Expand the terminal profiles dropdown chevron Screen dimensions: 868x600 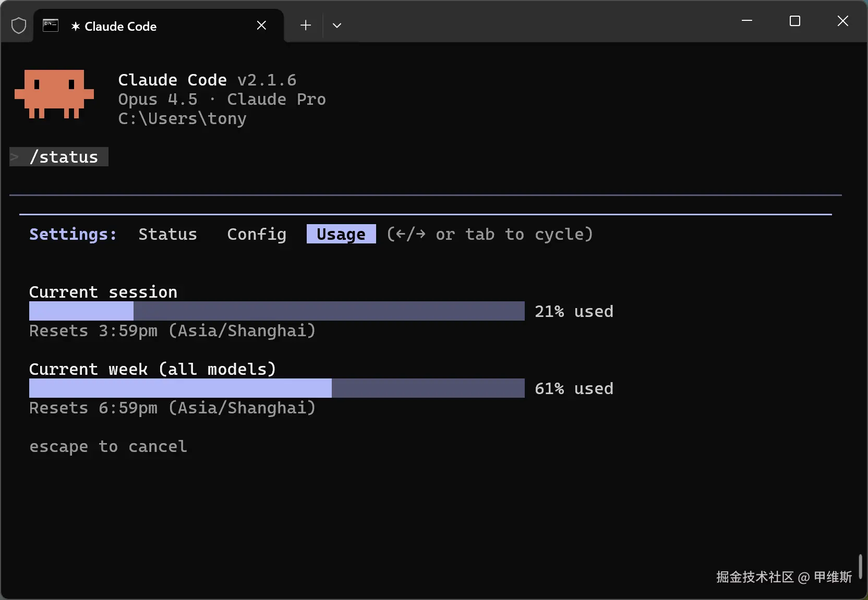coord(337,26)
